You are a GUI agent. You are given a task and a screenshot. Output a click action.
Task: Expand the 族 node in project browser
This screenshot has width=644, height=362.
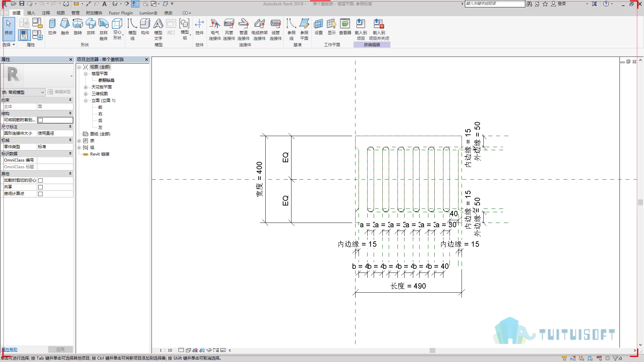(79, 141)
